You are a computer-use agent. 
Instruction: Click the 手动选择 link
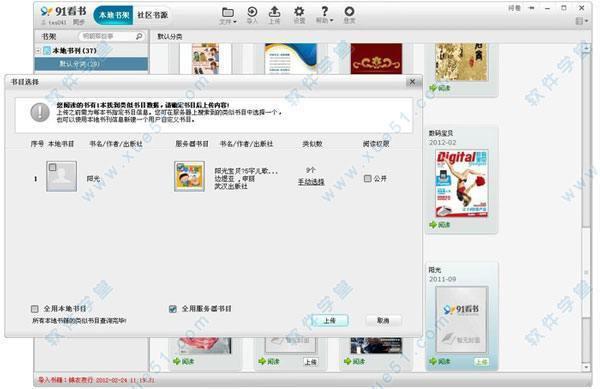pyautogui.click(x=311, y=182)
